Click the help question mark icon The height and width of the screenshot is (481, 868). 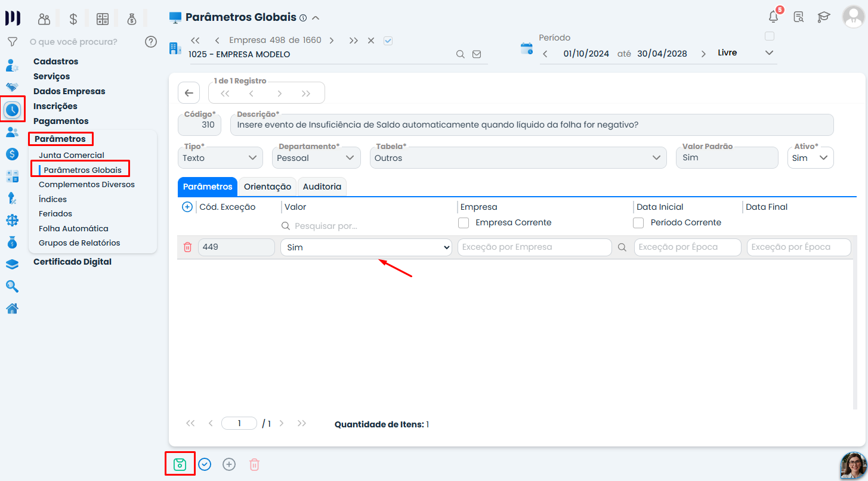tap(150, 42)
